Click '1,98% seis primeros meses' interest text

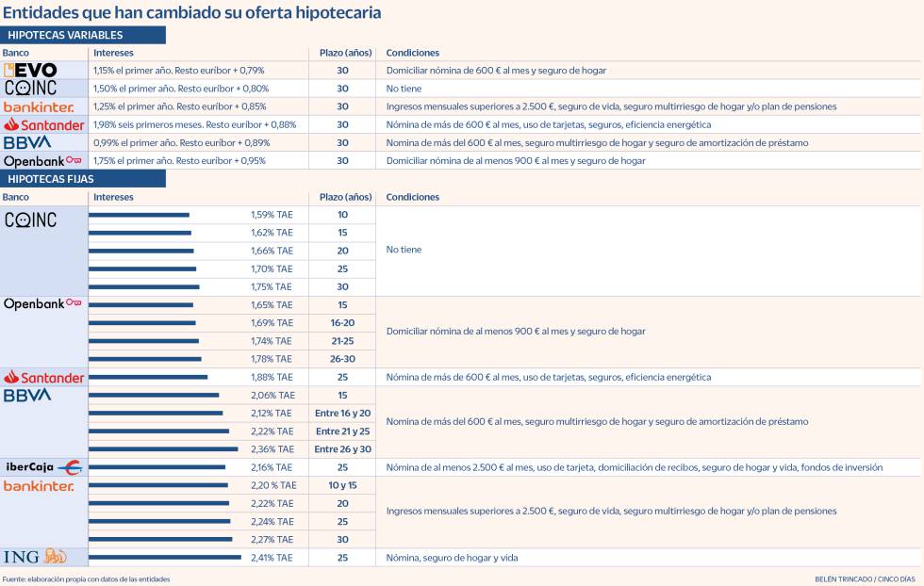[x=194, y=125]
